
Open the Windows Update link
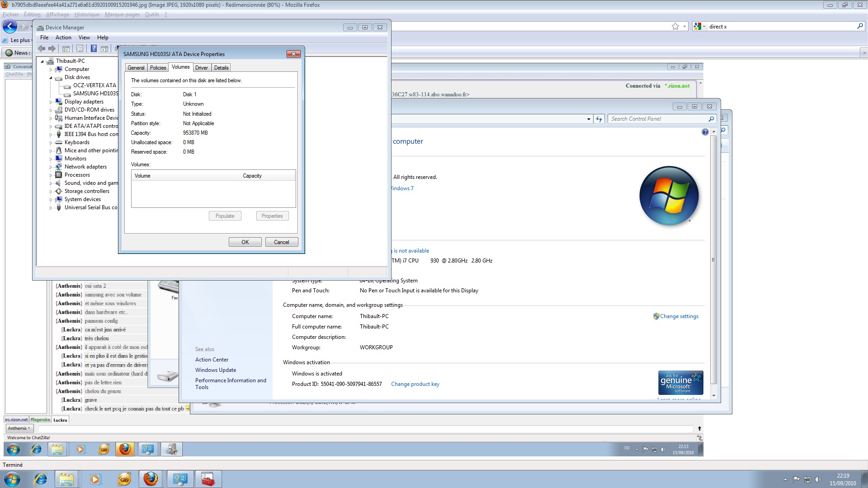pos(216,370)
